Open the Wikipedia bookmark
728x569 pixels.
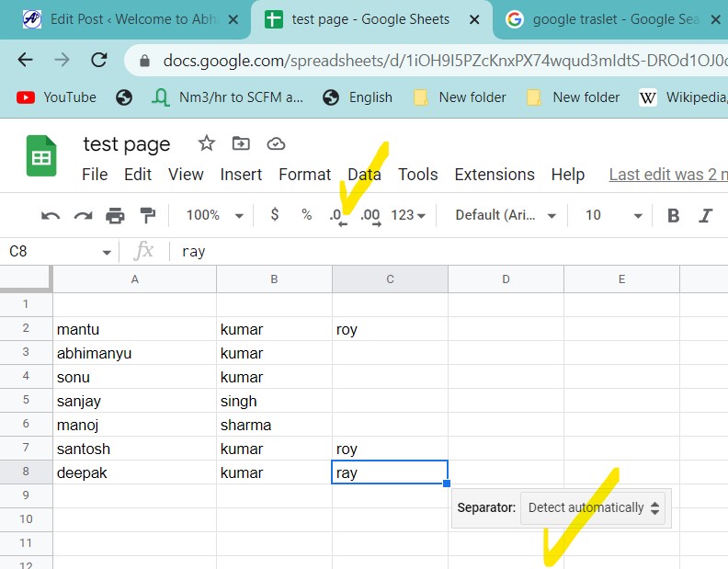(682, 97)
